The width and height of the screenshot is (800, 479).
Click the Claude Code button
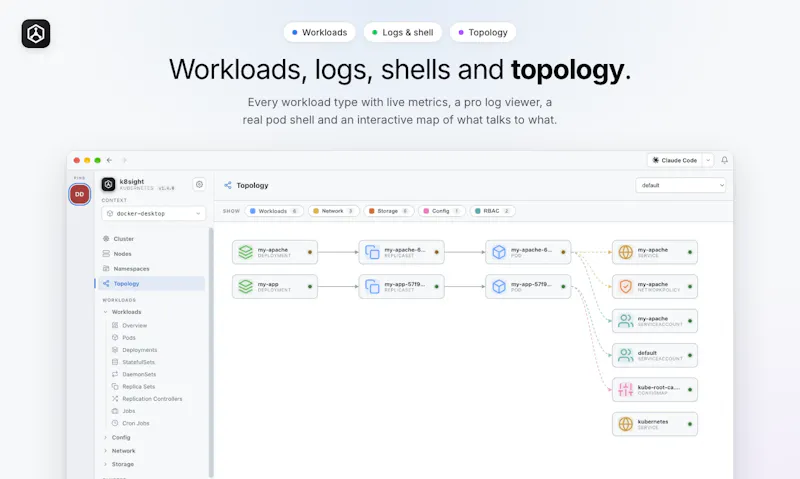(x=674, y=160)
